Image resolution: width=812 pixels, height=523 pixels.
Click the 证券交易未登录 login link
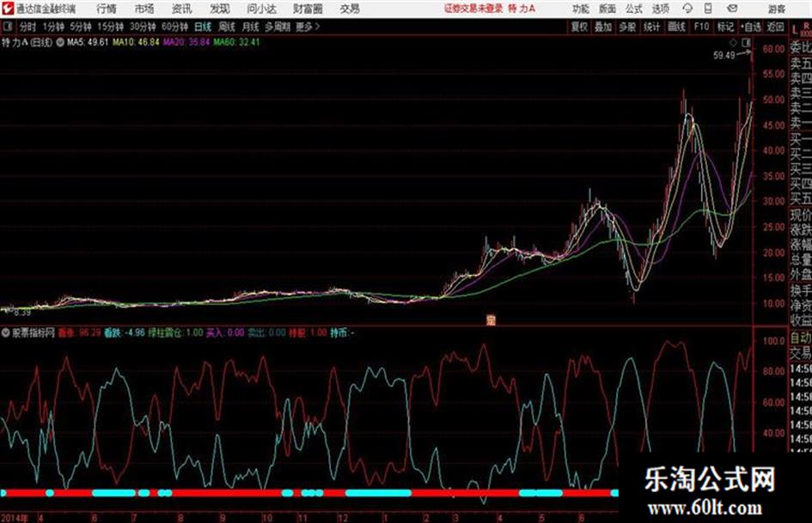tap(473, 9)
